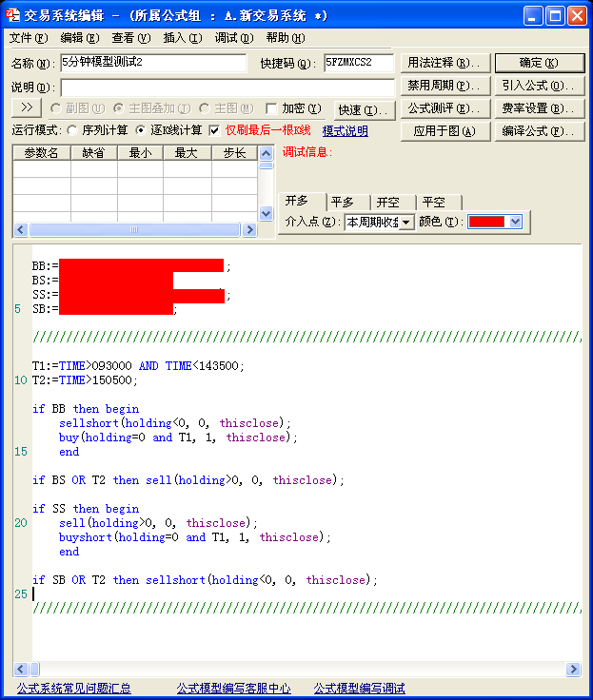Click 应用于图(A) button
This screenshot has width=593, height=700.
pos(445,131)
